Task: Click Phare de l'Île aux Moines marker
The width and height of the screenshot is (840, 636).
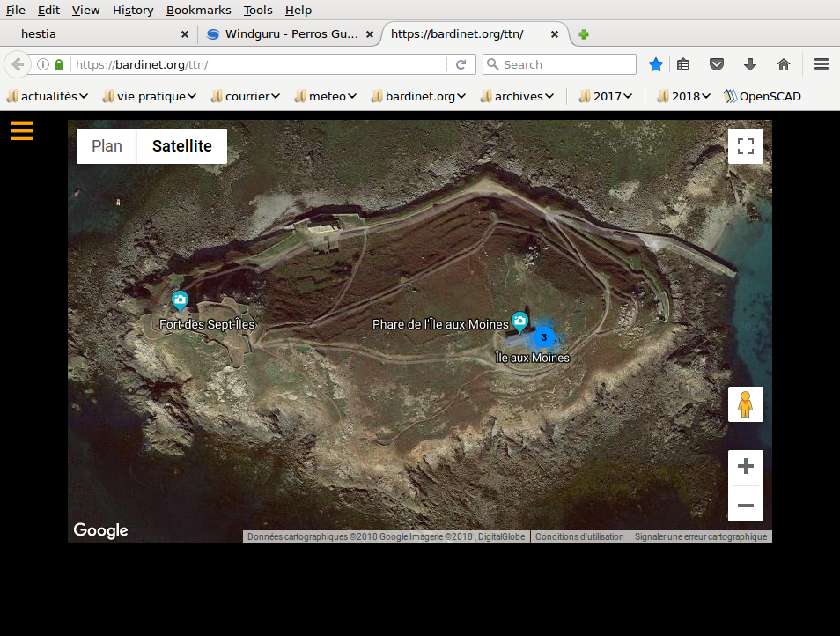Action: point(520,321)
